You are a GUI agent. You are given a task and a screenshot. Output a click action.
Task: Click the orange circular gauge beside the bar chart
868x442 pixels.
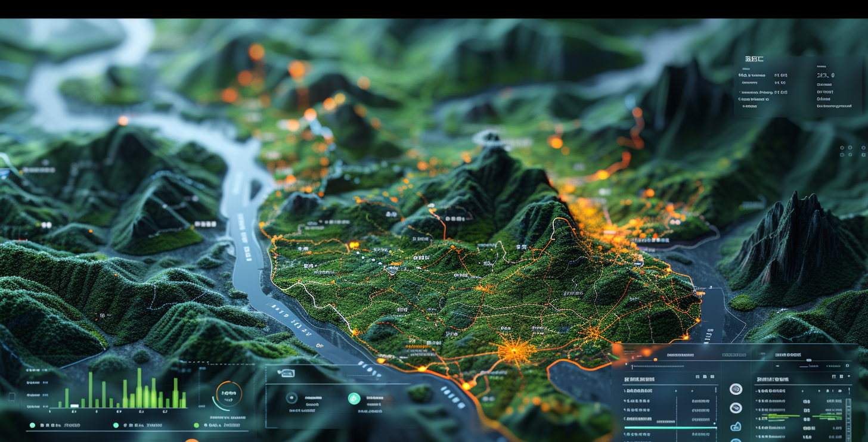pos(228,394)
